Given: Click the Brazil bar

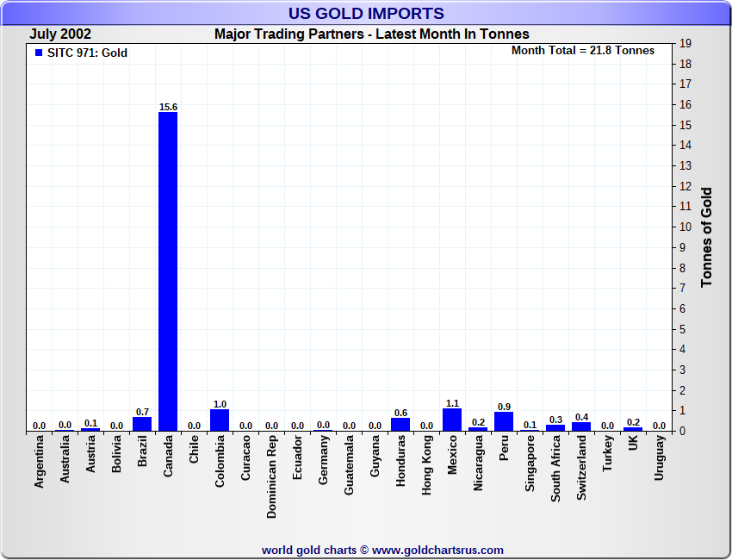Looking at the screenshot, I should [142, 424].
